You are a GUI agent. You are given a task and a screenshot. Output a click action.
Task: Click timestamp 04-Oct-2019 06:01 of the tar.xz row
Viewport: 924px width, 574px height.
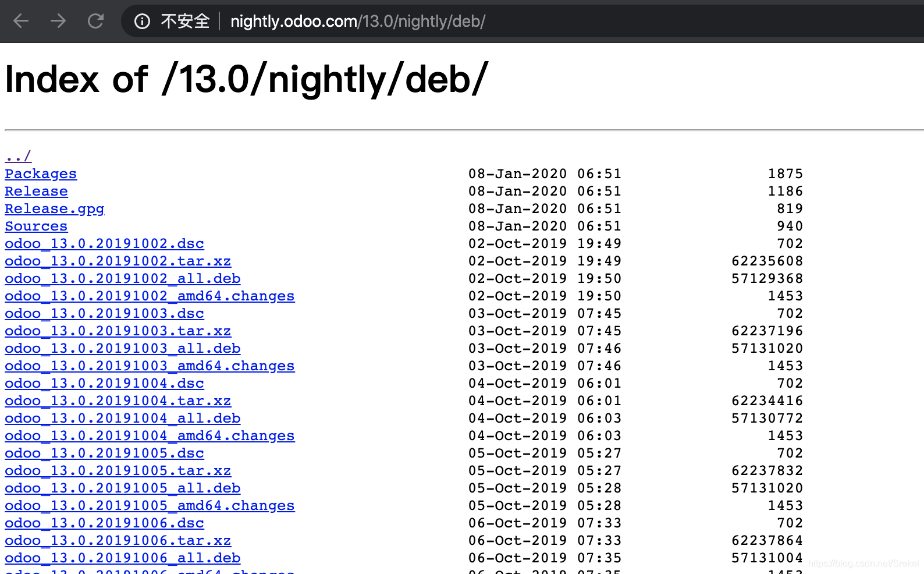pyautogui.click(x=545, y=401)
